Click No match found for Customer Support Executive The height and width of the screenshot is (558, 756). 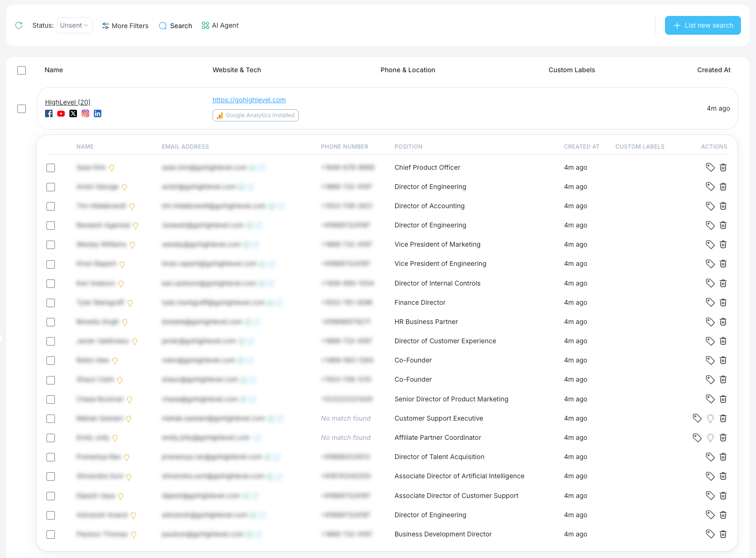pyautogui.click(x=346, y=418)
